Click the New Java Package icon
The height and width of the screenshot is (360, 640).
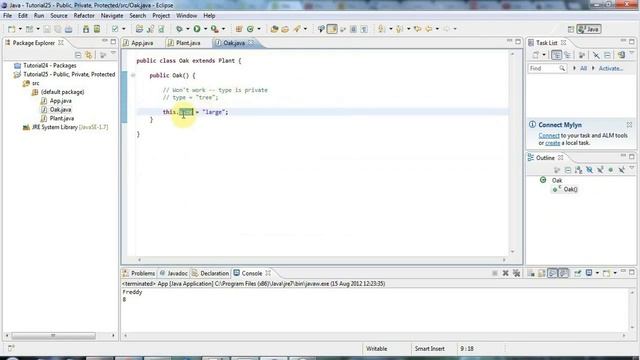[239, 29]
